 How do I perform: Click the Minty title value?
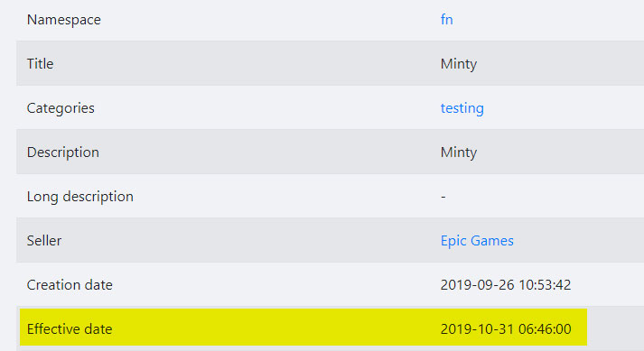459,64
